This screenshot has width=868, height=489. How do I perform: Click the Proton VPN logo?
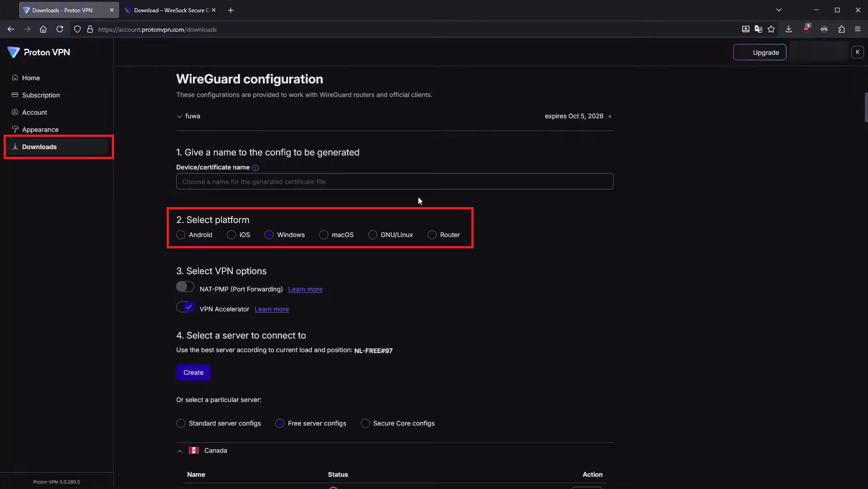38,52
